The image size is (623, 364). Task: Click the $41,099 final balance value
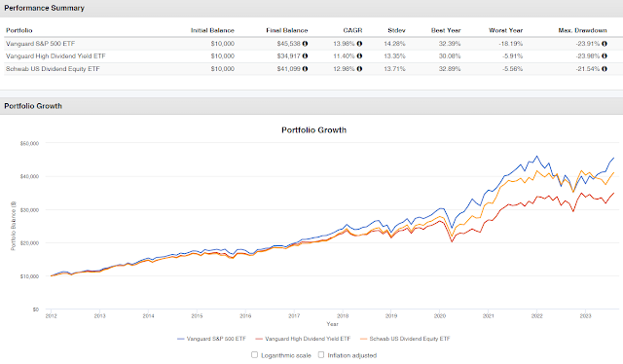(289, 69)
